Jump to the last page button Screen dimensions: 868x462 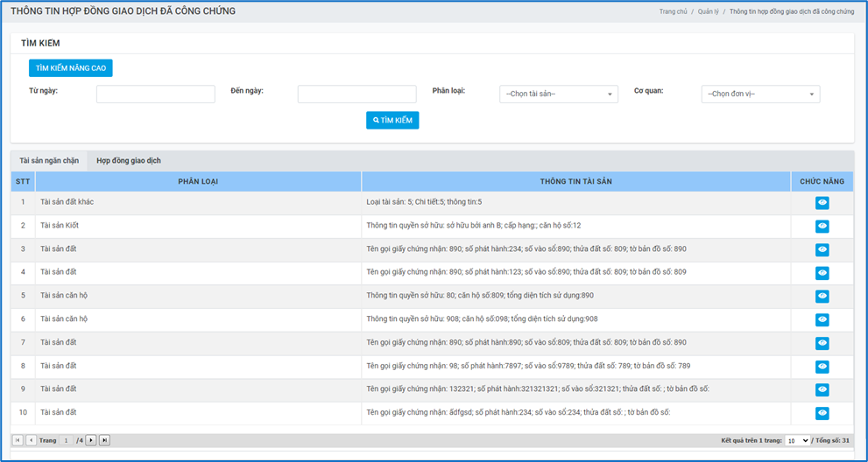click(104, 440)
